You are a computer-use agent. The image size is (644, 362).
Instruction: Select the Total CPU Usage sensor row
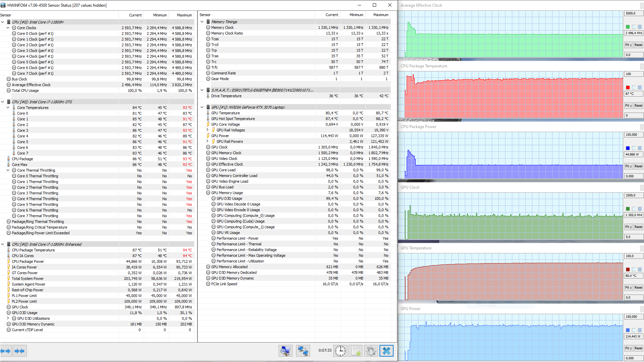[x=25, y=90]
